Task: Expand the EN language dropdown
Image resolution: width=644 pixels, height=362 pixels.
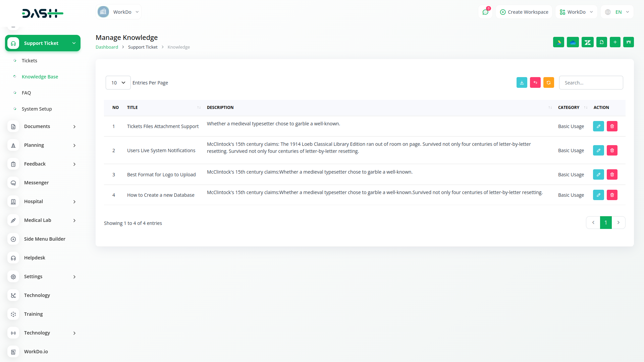Action: (617, 12)
